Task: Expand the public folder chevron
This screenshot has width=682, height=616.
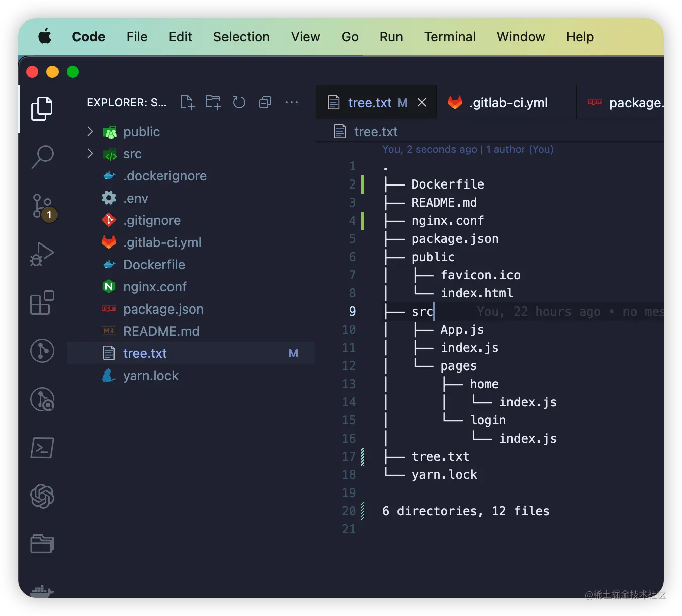Action: point(90,131)
